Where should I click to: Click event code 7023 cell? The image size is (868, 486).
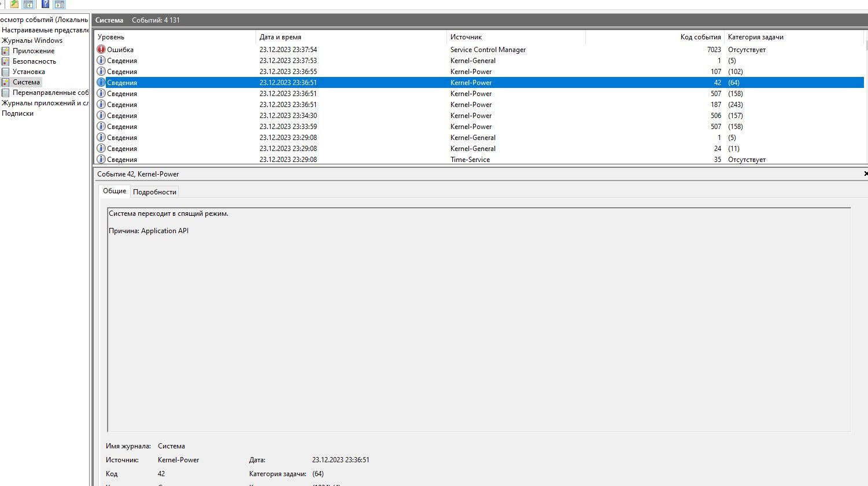coord(714,50)
